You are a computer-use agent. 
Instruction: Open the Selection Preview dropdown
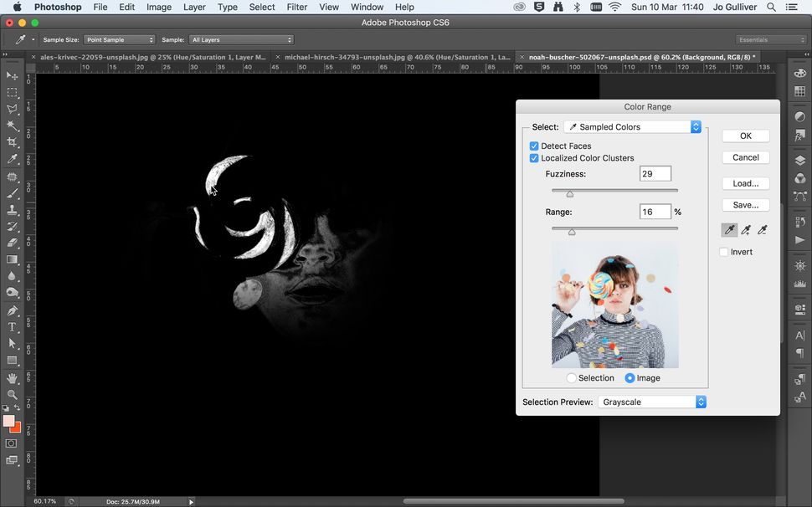tap(652, 402)
